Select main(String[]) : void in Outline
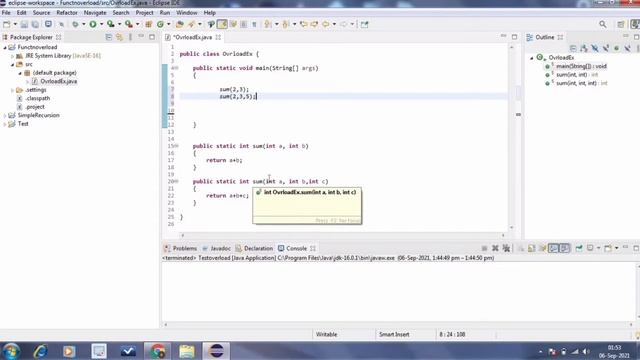The image size is (640, 360). coord(581,66)
